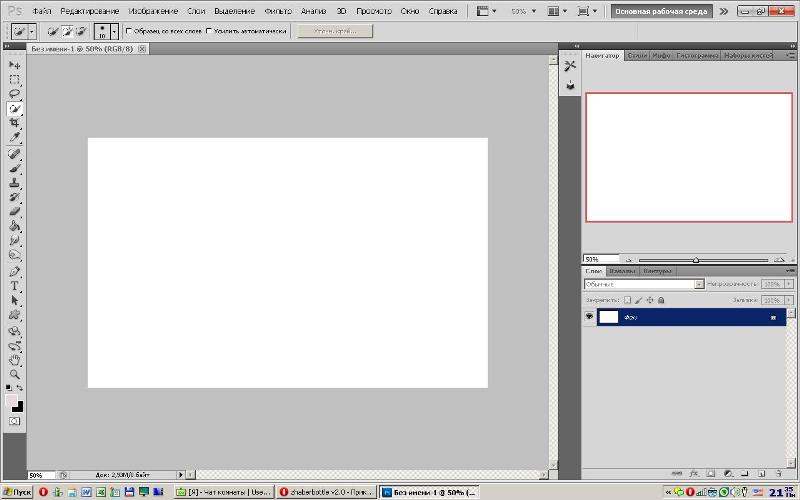The image size is (800, 500).
Task: Select the Crop tool
Action: (x=14, y=123)
